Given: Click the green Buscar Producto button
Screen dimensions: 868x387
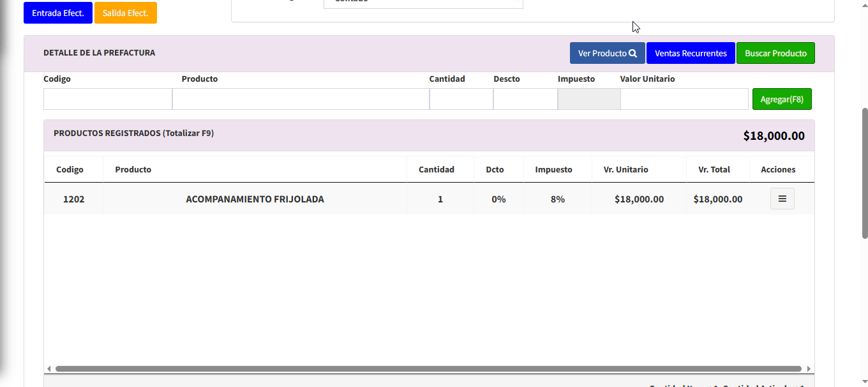Looking at the screenshot, I should (775, 54).
